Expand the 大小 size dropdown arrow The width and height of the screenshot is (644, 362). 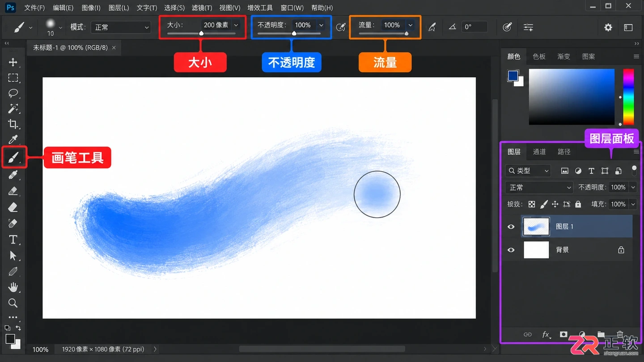pyautogui.click(x=236, y=25)
